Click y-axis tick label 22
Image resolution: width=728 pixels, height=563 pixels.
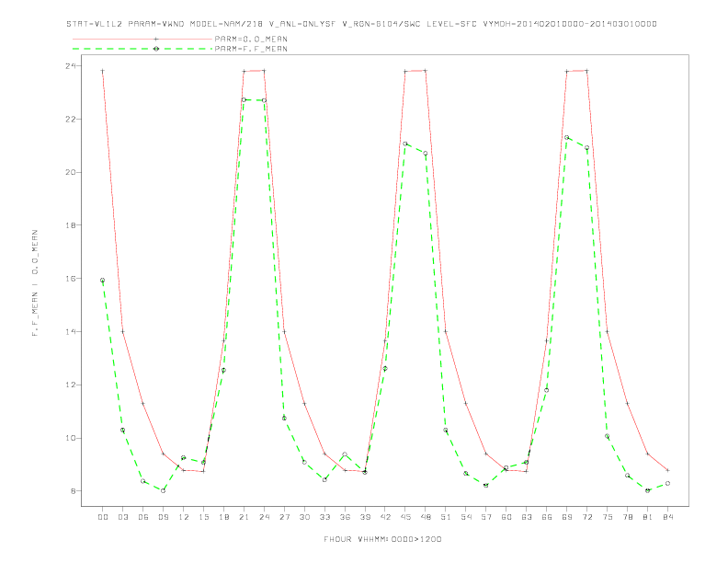point(71,119)
